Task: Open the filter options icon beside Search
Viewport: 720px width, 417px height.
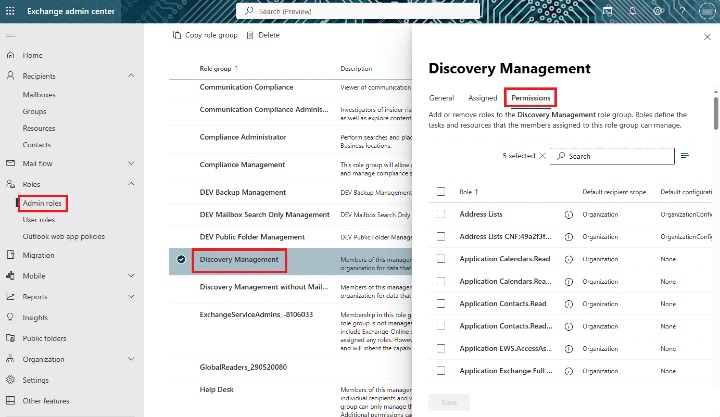Action: (x=685, y=156)
